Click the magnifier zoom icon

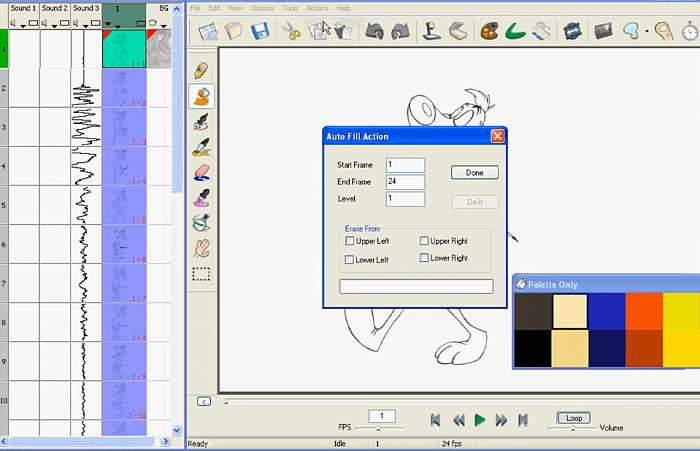click(664, 31)
